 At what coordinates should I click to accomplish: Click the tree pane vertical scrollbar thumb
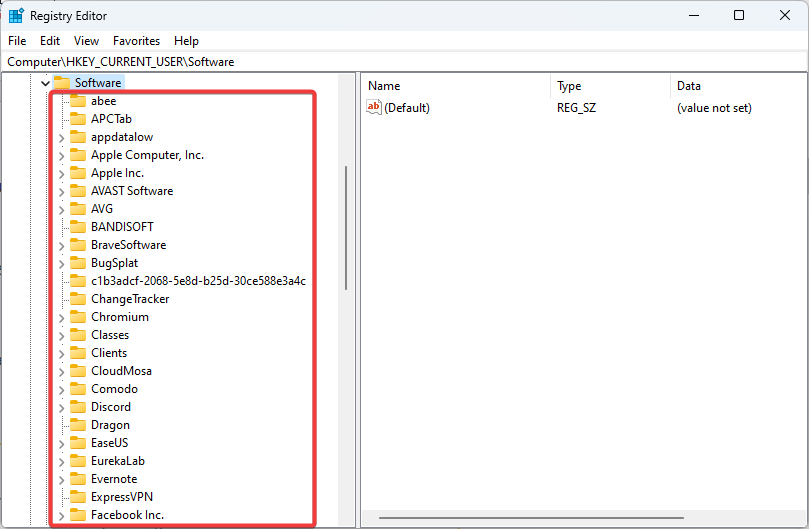[346, 228]
